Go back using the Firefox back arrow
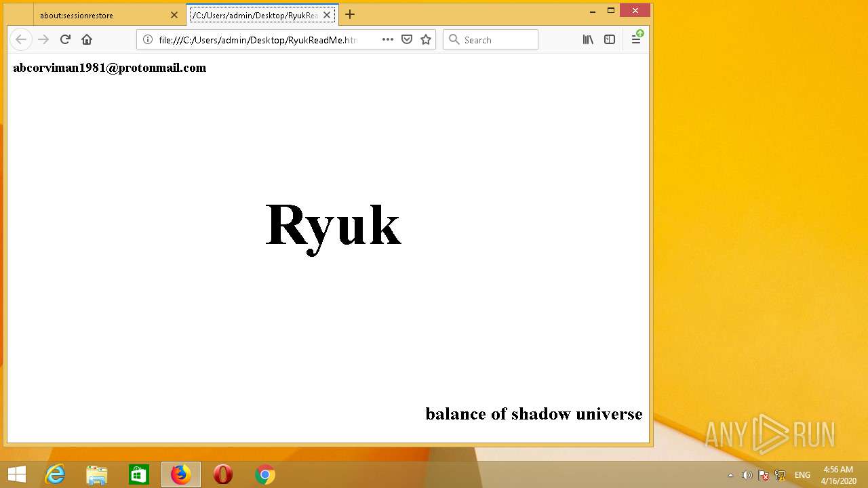This screenshot has width=868, height=488. [x=21, y=39]
